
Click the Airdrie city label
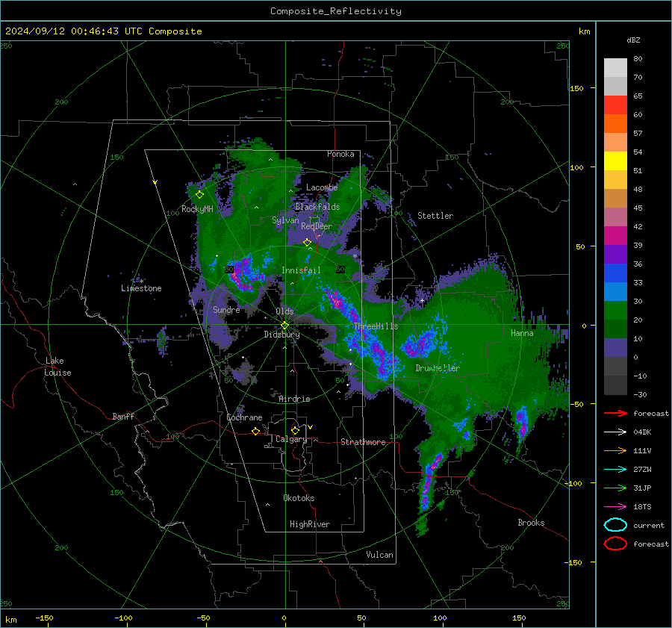[294, 399]
